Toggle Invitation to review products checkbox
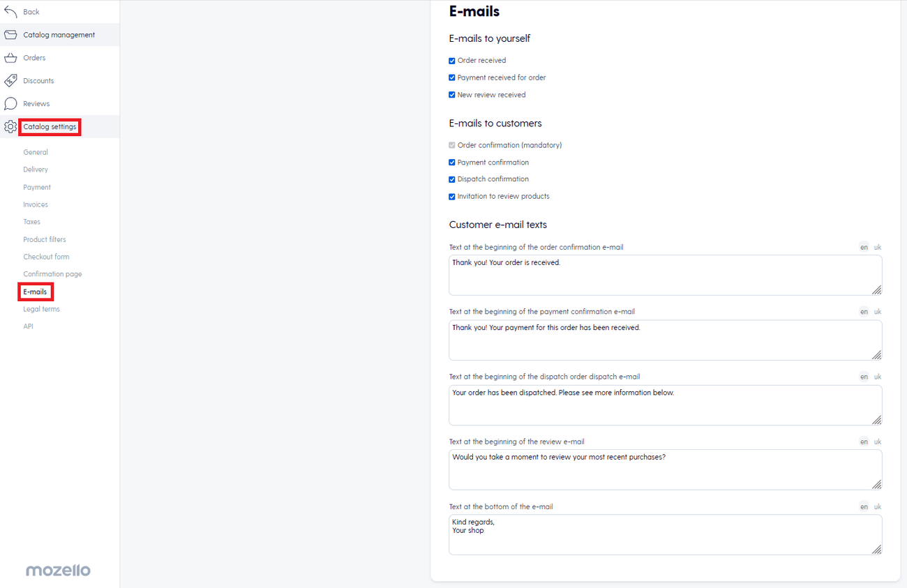The image size is (907, 588). [x=452, y=197]
